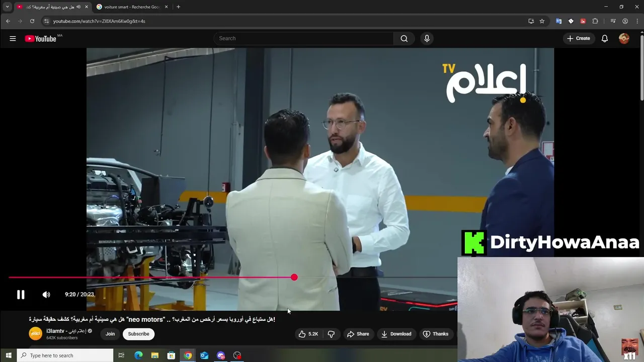The height and width of the screenshot is (362, 644).
Task: Click the 9:20 / 20:23 time display
Action: [x=79, y=295]
